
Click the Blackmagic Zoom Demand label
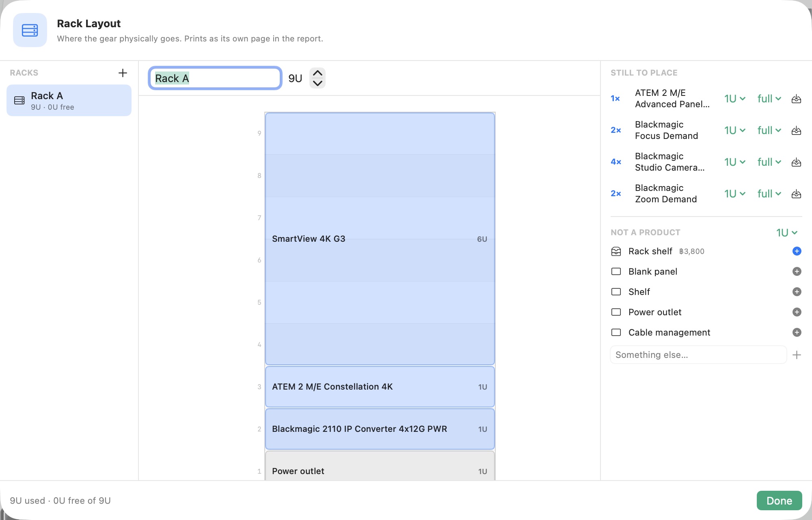(x=666, y=194)
